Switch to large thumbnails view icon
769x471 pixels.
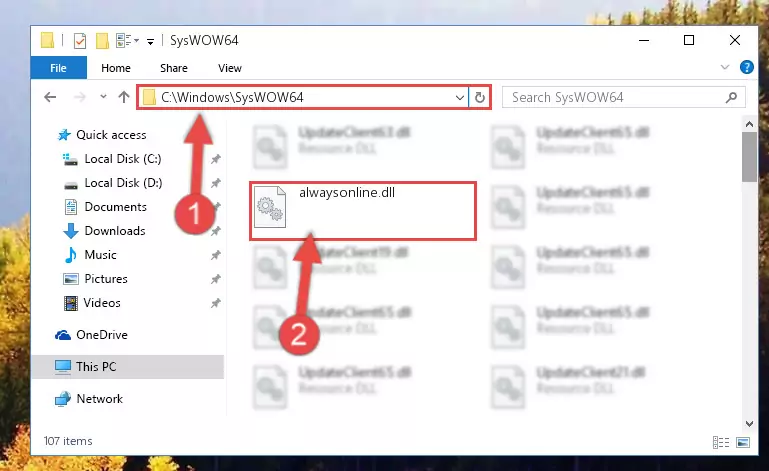tap(743, 442)
